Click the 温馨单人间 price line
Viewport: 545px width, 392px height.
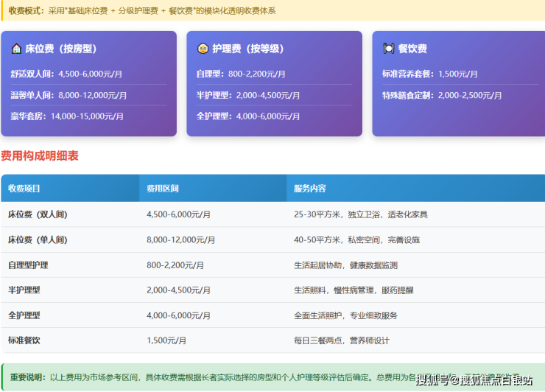coord(68,95)
